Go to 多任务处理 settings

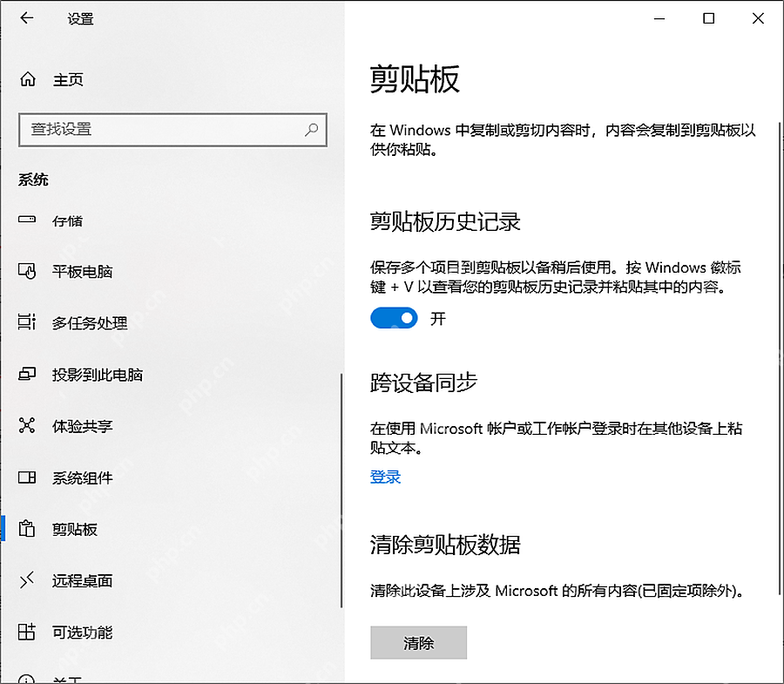click(x=90, y=323)
